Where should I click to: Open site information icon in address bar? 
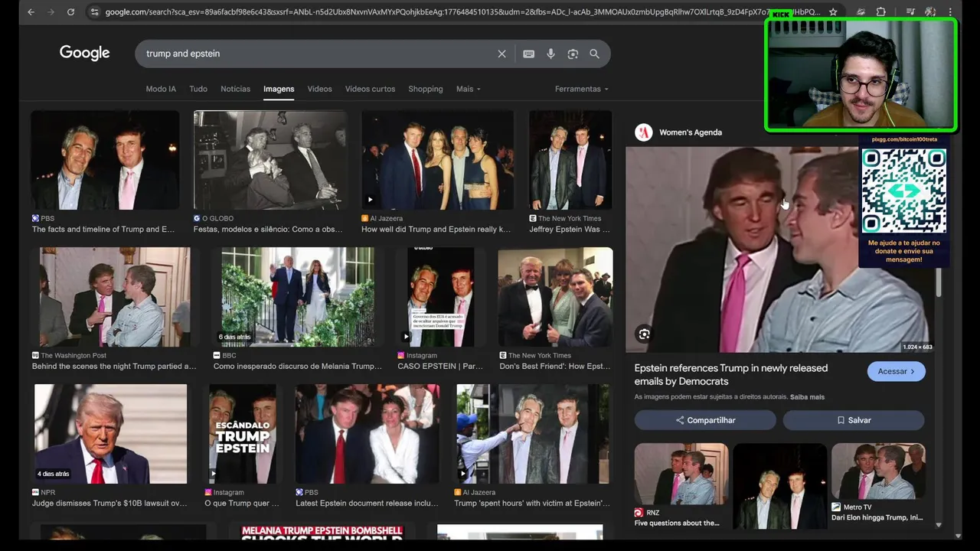click(94, 12)
